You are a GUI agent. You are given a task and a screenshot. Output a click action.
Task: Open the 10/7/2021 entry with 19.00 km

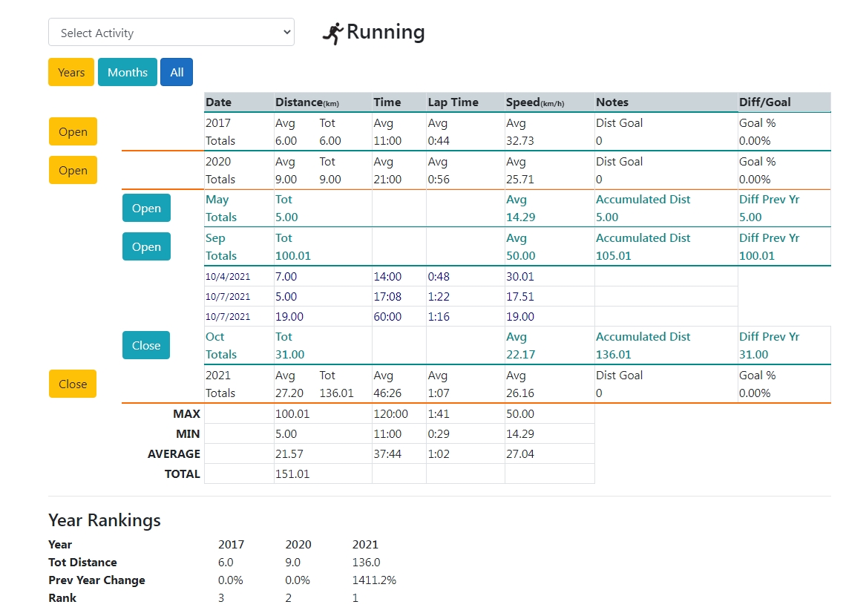228,317
